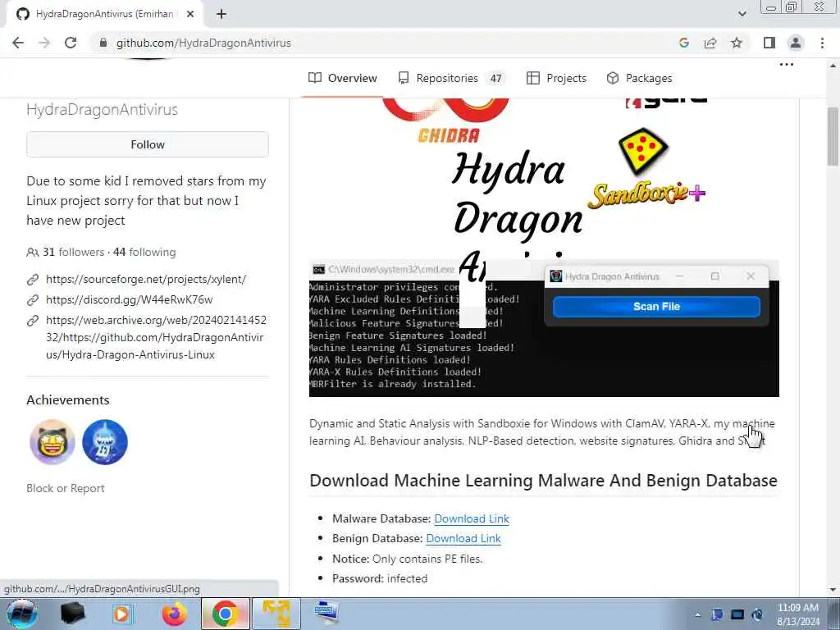The height and width of the screenshot is (630, 840).
Task: View the 31 followers list
Action: pos(73,252)
